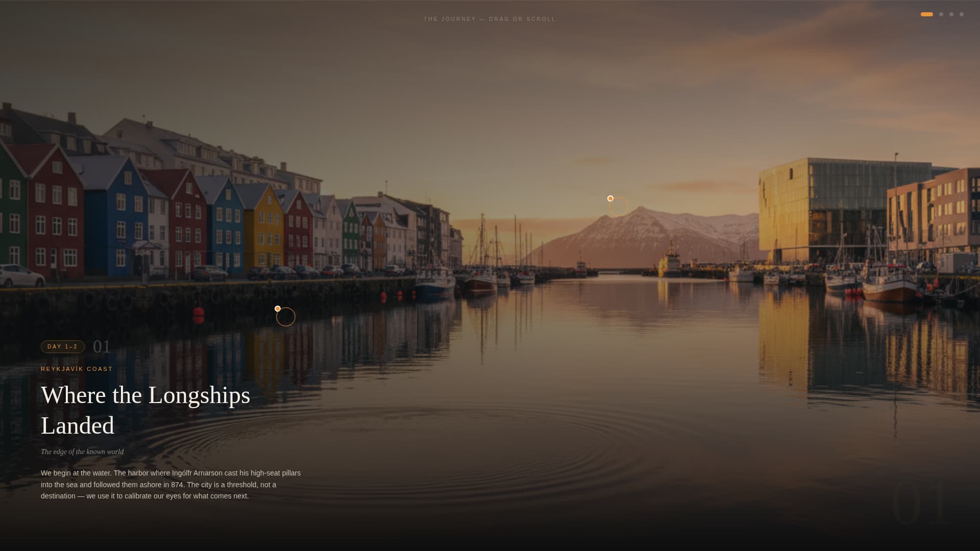This screenshot has width=980, height=551.
Task: Open the hotspot marker near the water ripple
Action: [277, 308]
